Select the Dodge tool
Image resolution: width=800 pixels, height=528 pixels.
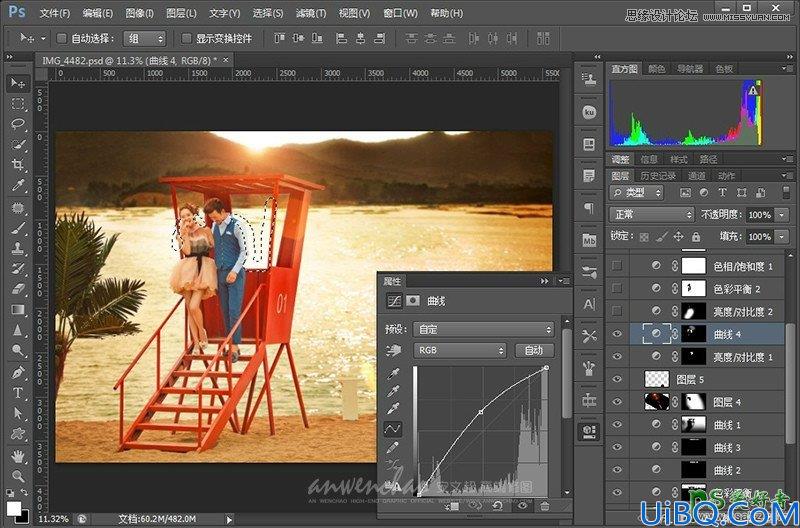[18, 350]
